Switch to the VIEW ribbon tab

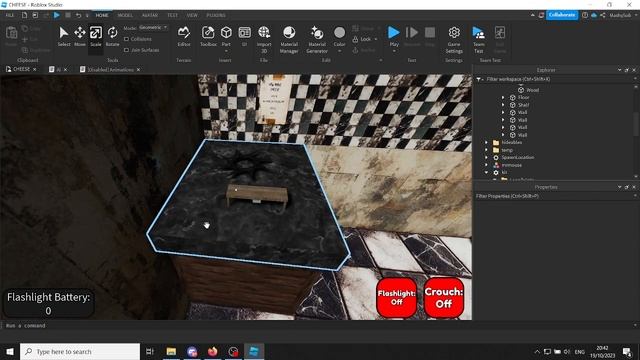coord(192,15)
